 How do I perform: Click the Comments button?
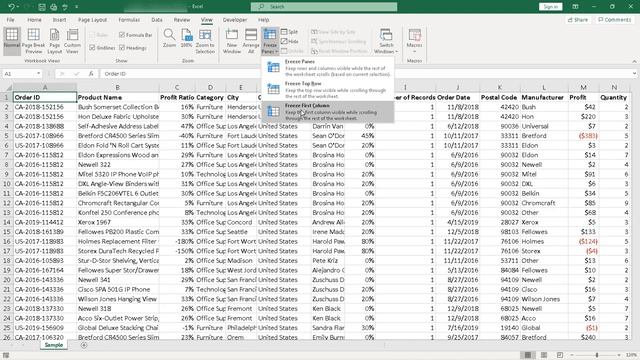pos(614,20)
